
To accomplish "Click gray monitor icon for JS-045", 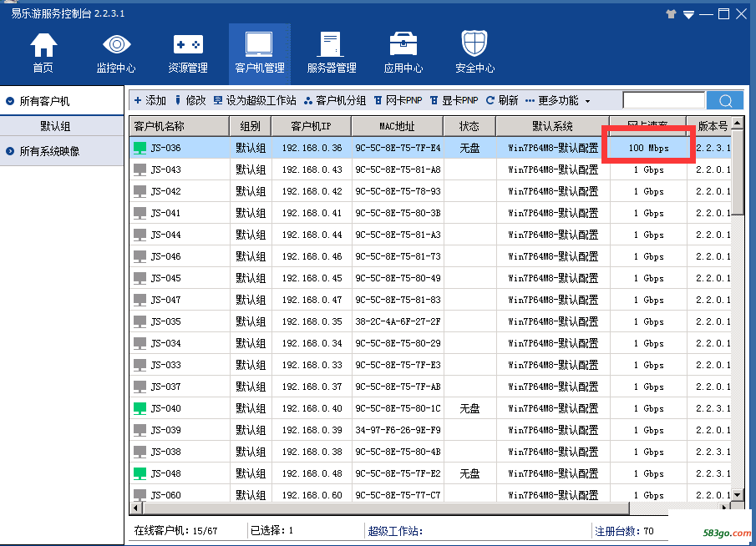I will pos(140,278).
